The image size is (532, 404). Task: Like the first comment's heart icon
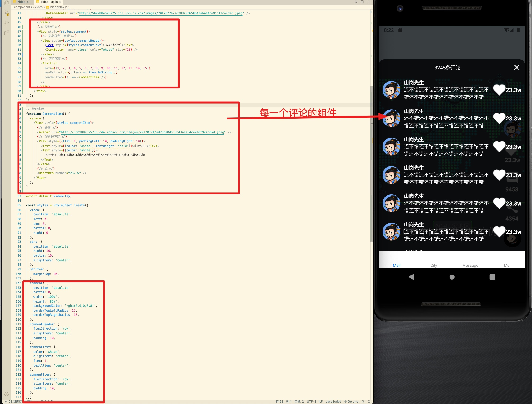point(499,90)
